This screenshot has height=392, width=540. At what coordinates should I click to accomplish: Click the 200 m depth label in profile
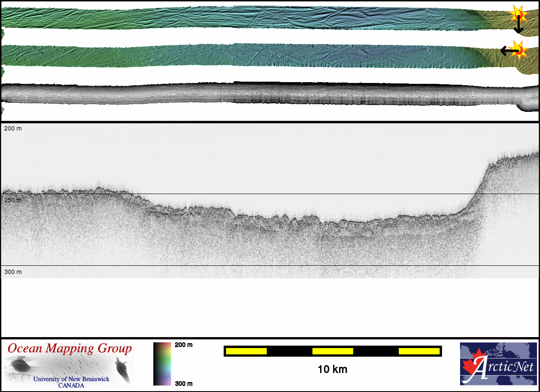point(13,128)
